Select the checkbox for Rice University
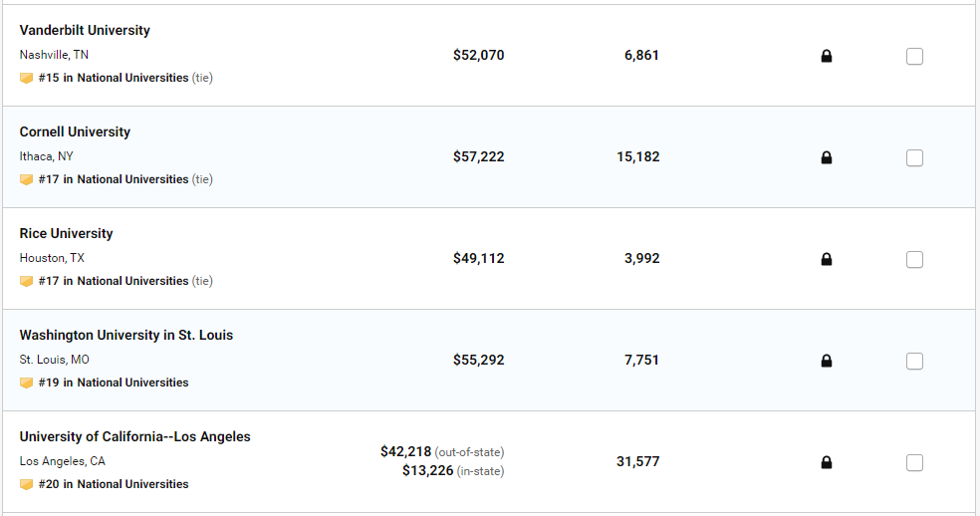 914,259
